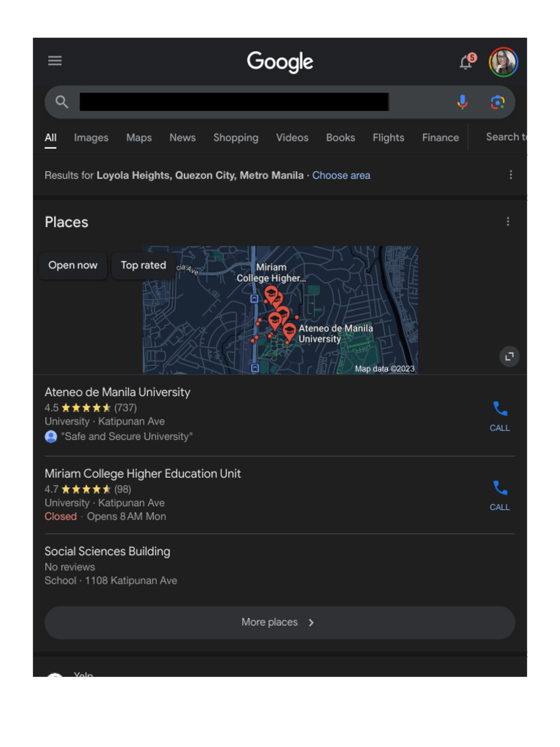Switch to the Videos tab
Image resolution: width=560 pixels, height=747 pixels.
point(292,138)
